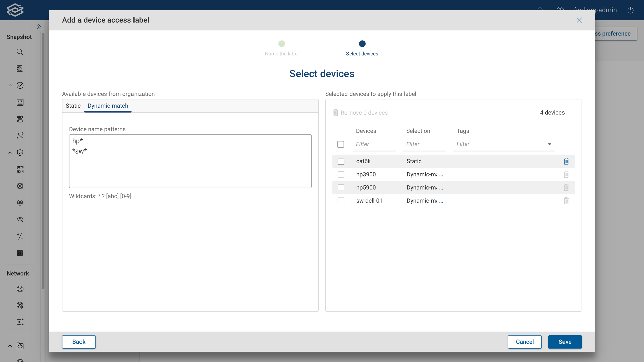Select the device search icon in the sidebar

(20, 69)
